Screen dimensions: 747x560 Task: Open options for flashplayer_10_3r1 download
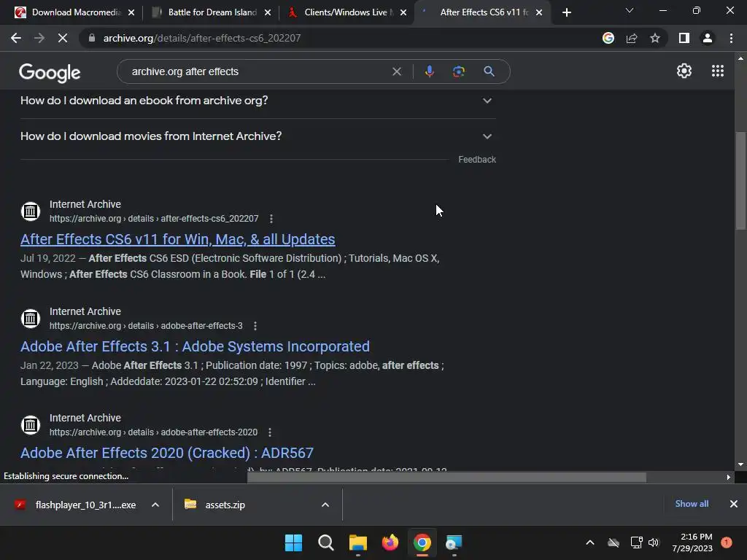pyautogui.click(x=155, y=505)
